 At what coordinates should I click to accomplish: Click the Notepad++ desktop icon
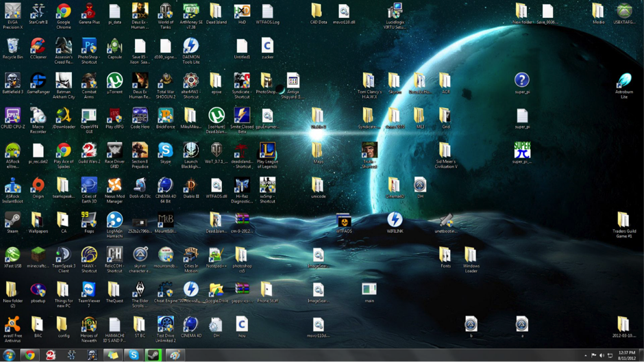[x=216, y=255]
